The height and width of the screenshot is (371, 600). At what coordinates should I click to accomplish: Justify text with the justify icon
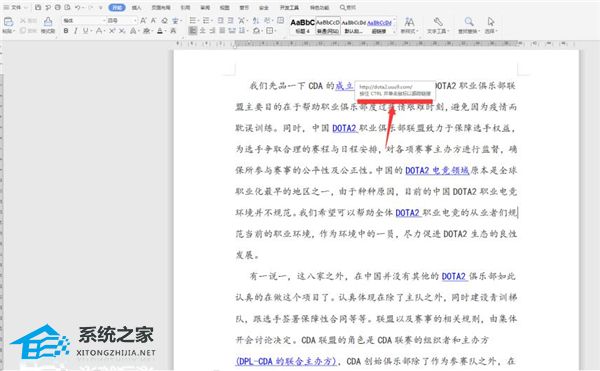(222, 31)
